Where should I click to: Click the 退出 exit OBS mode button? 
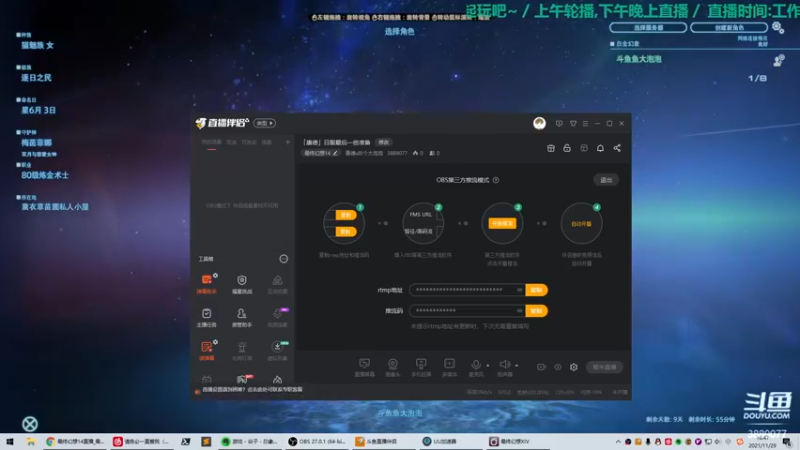pyautogui.click(x=606, y=180)
